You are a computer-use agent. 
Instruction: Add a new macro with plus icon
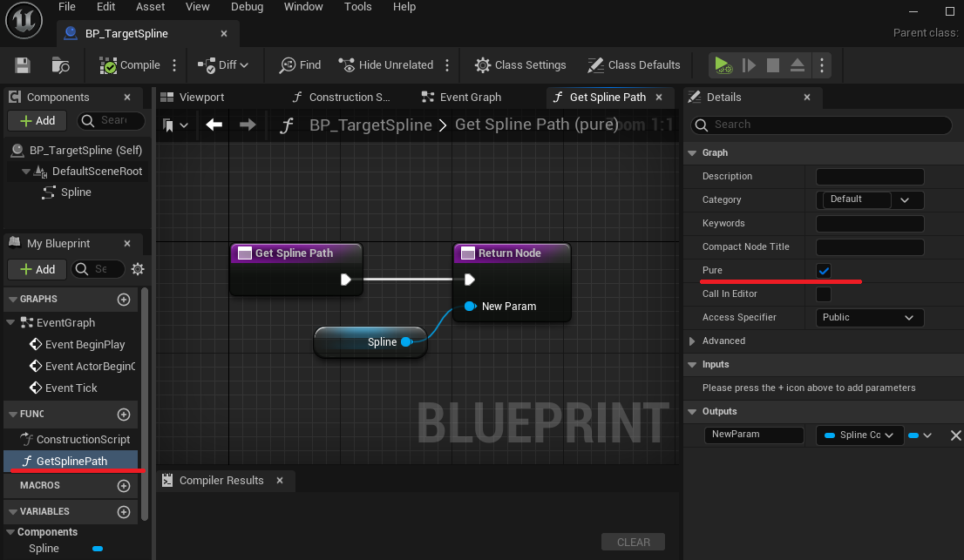point(124,486)
